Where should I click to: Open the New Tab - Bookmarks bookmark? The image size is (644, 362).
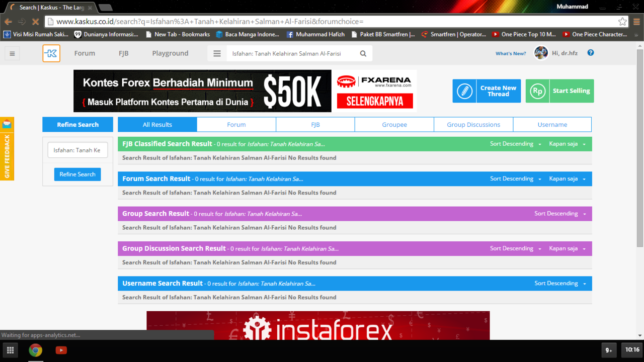pos(178,34)
